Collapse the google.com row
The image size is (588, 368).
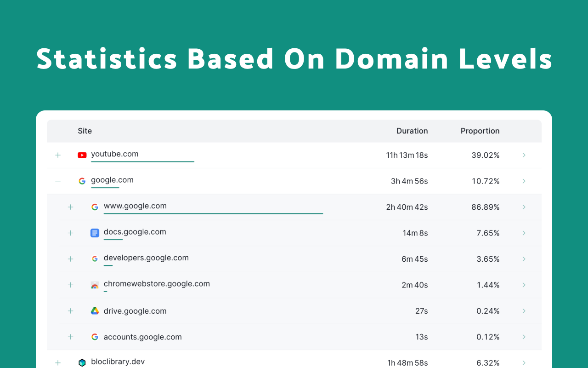point(58,181)
